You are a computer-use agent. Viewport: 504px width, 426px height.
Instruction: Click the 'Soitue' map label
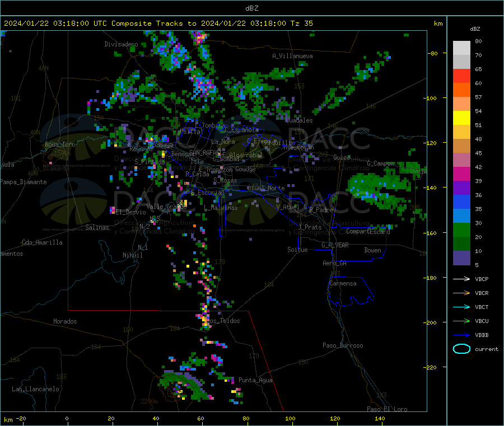(x=297, y=250)
